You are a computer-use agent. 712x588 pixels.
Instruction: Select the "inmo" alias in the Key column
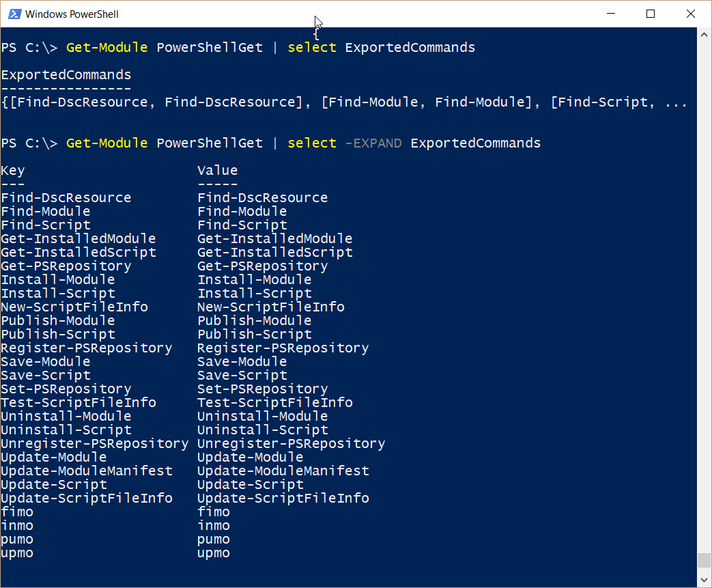17,525
